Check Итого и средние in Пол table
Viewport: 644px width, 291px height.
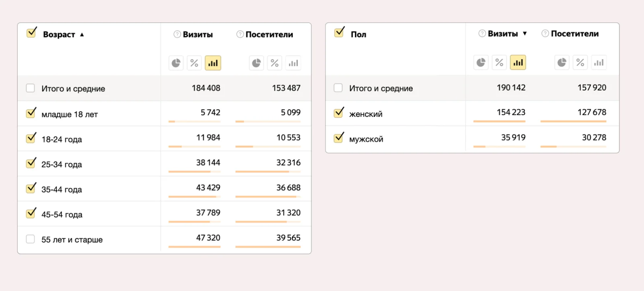click(338, 87)
